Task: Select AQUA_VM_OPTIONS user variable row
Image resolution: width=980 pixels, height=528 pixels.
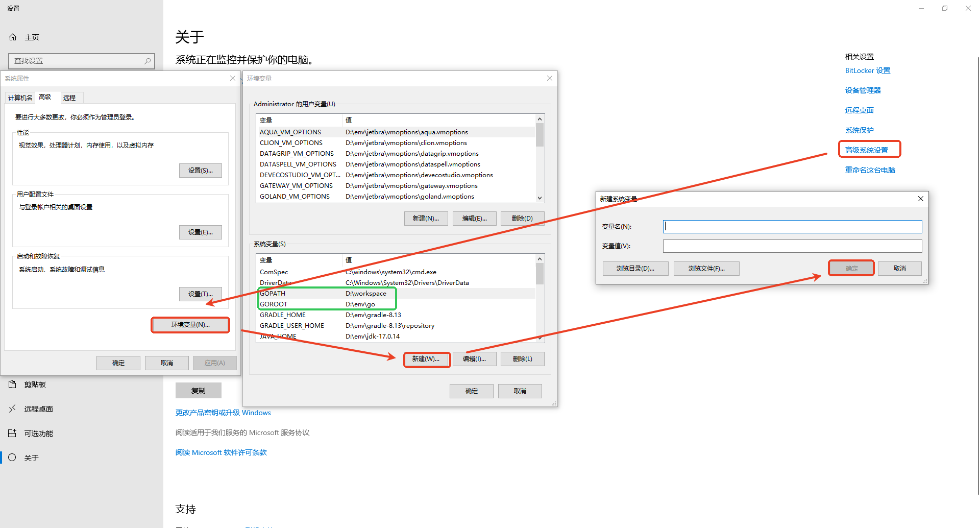Action: (x=397, y=132)
